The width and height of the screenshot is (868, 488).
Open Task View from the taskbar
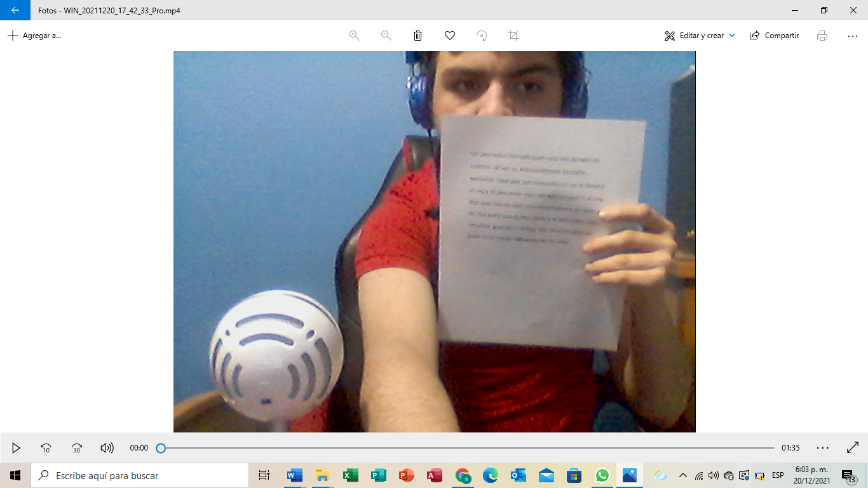pyautogui.click(x=264, y=475)
